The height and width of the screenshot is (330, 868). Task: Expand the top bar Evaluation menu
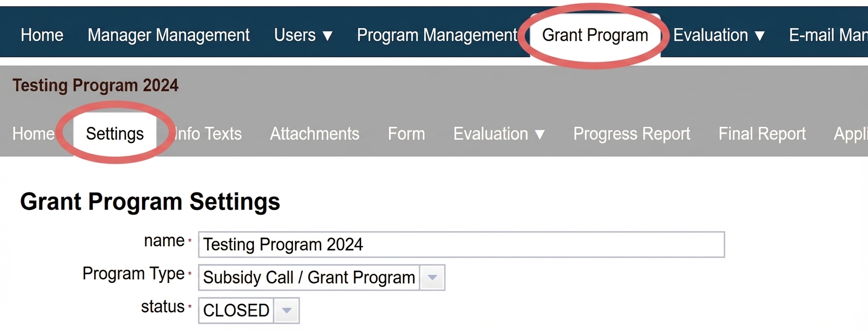point(719,35)
